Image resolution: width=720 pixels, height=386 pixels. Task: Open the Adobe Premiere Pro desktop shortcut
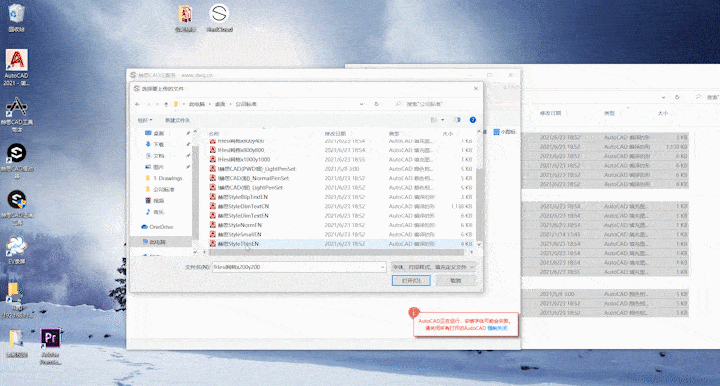[x=51, y=347]
